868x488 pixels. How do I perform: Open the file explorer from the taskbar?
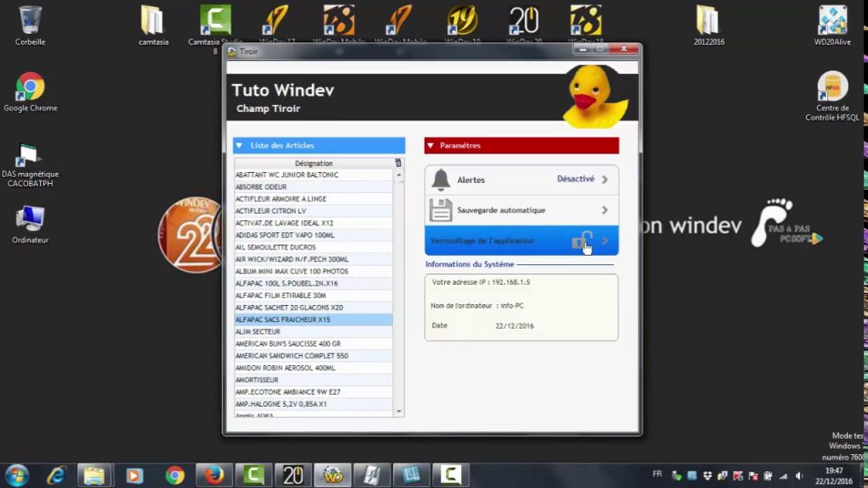(94, 475)
